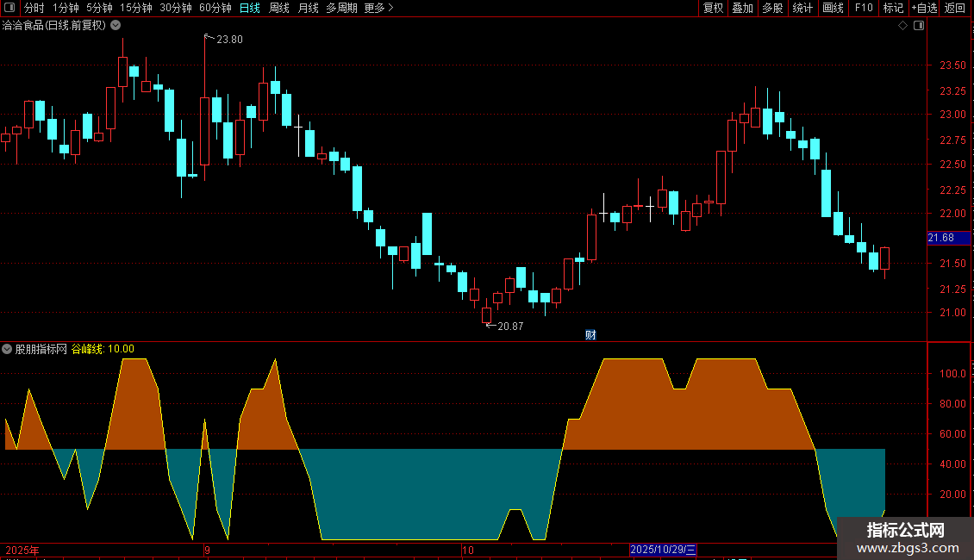Click the 叠加 overlay button
The height and width of the screenshot is (560, 974).
click(x=743, y=8)
